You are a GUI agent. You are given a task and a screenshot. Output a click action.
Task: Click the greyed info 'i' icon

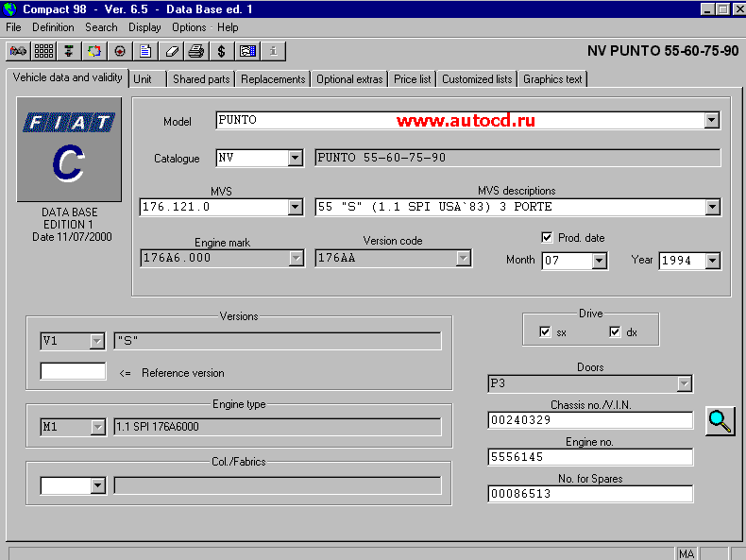click(274, 51)
